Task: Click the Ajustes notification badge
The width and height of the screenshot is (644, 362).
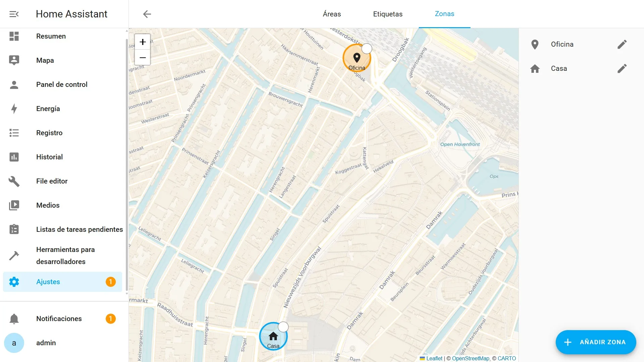Action: 111,282
